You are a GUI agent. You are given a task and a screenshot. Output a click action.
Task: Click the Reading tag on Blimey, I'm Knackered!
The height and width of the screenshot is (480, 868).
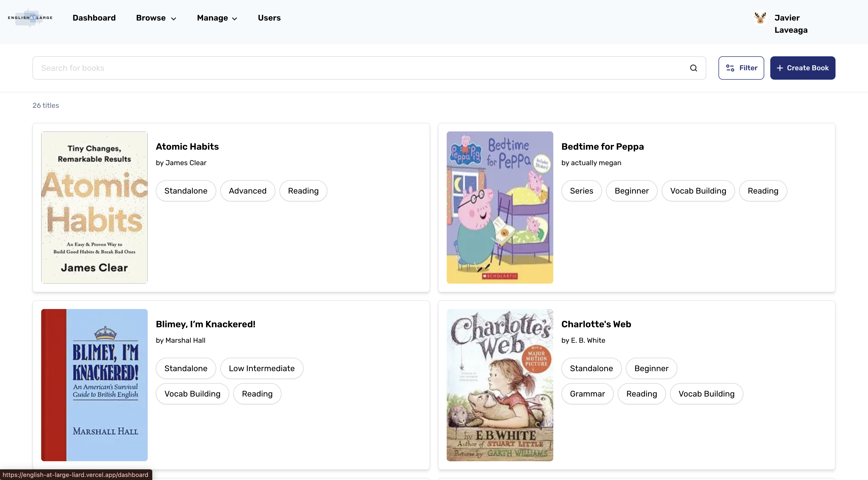pyautogui.click(x=257, y=394)
